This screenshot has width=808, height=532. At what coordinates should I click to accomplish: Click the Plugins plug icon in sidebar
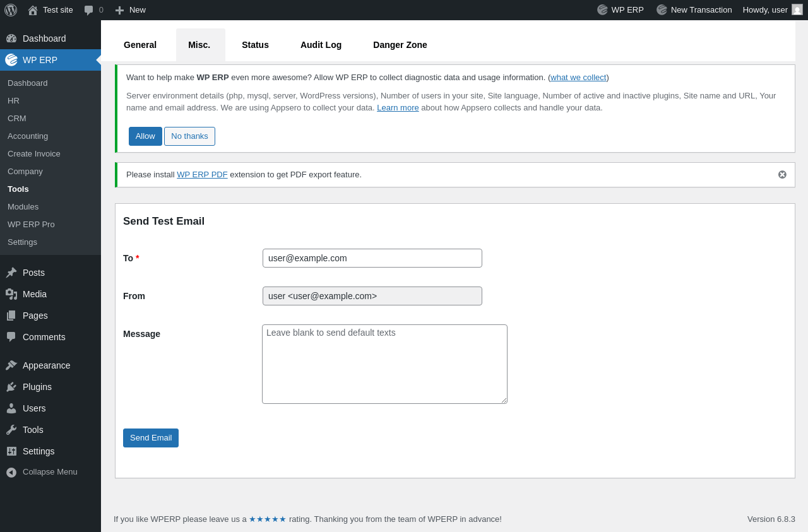11,387
